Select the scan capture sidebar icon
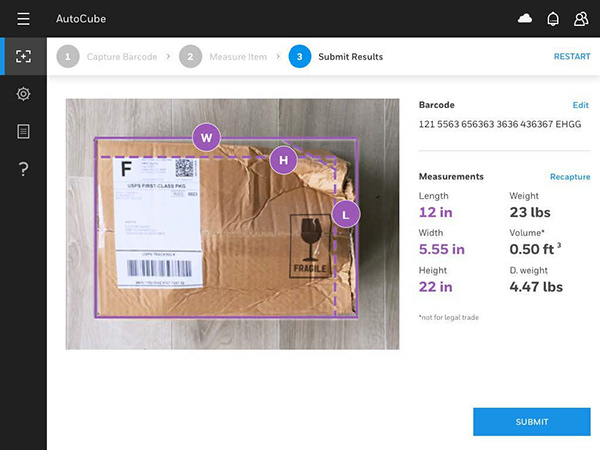The image size is (600, 450). [23, 56]
